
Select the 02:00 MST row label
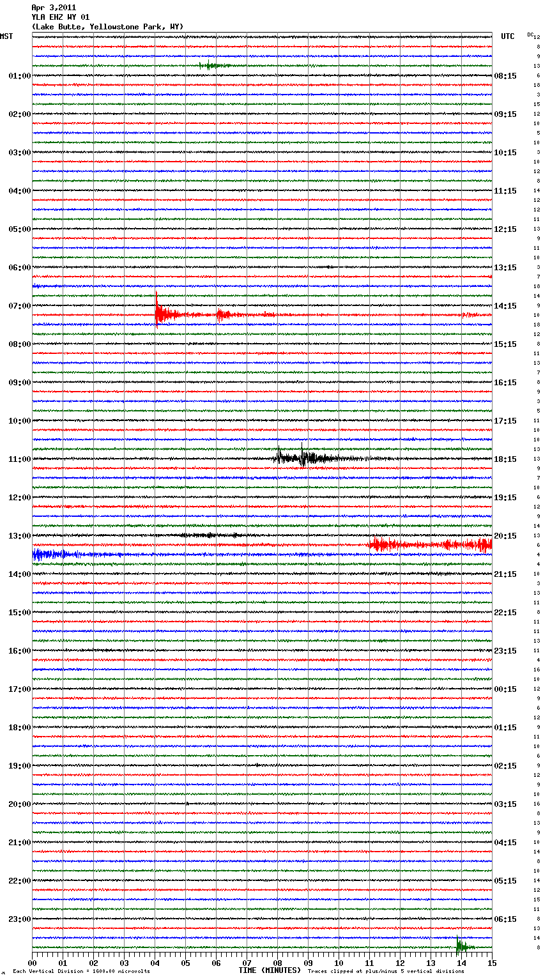19,114
